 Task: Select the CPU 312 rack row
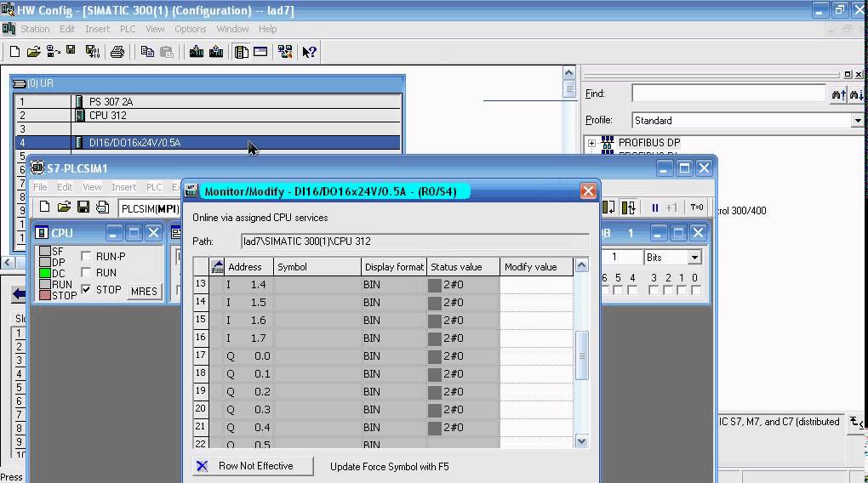click(x=208, y=116)
